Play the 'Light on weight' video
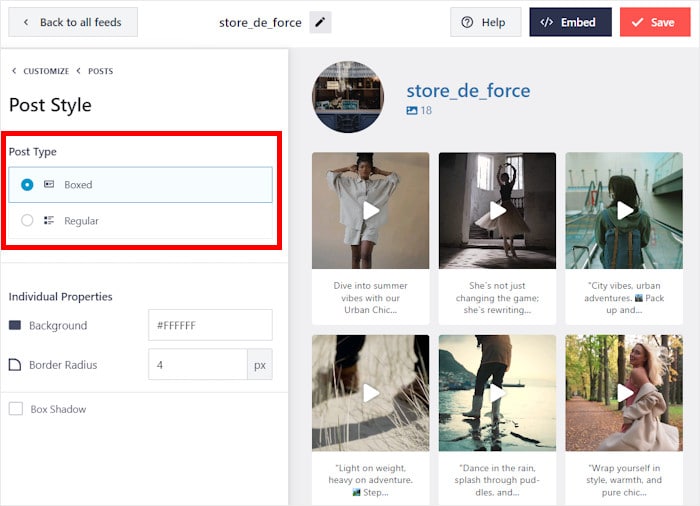 tap(371, 393)
